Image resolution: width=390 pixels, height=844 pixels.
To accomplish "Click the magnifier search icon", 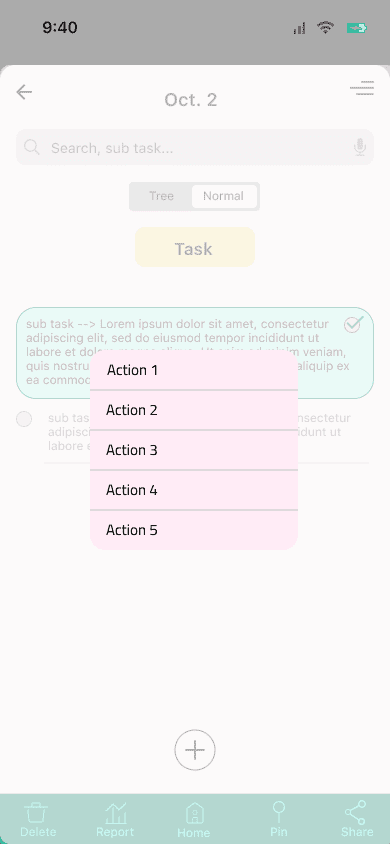I will click(x=32, y=147).
